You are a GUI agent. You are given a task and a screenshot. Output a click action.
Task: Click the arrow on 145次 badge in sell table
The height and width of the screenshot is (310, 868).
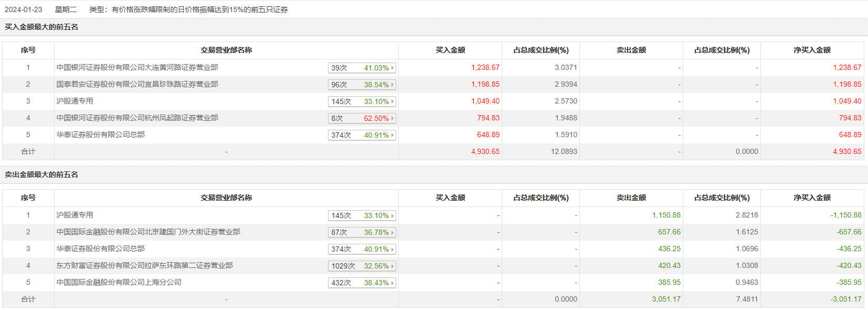(392, 215)
